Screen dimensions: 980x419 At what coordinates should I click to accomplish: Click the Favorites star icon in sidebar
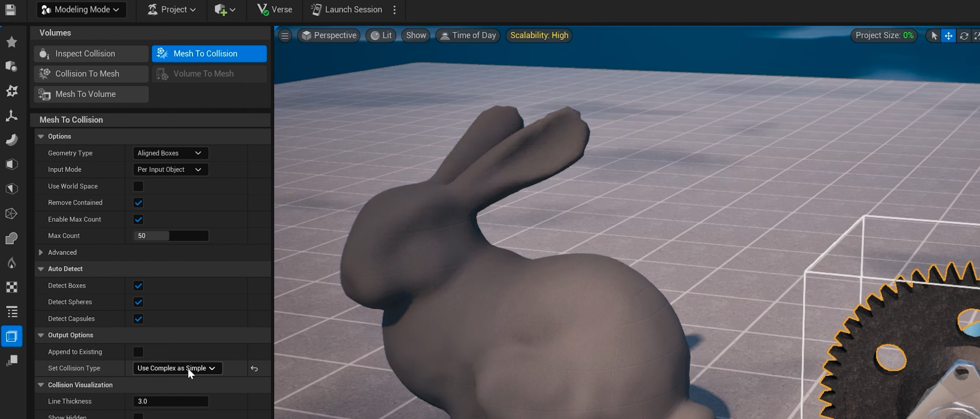(12, 42)
